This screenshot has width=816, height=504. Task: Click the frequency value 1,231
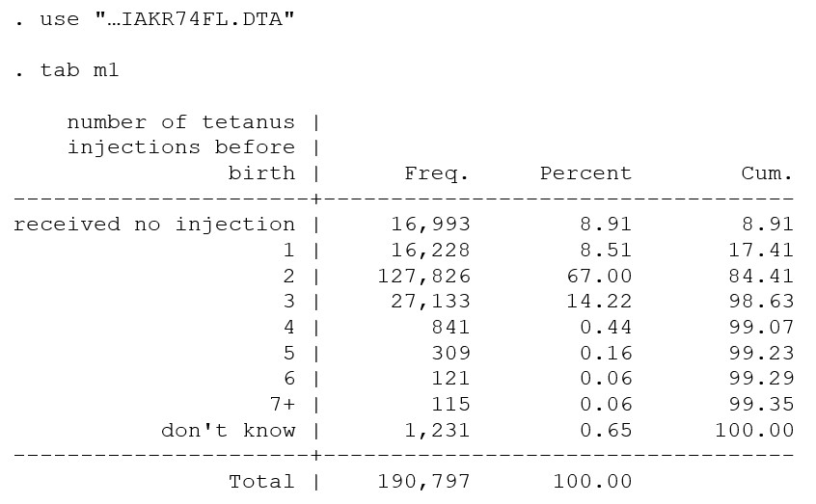[437, 431]
